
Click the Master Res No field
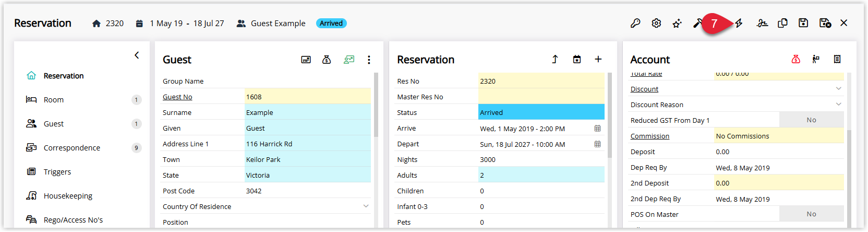[541, 97]
